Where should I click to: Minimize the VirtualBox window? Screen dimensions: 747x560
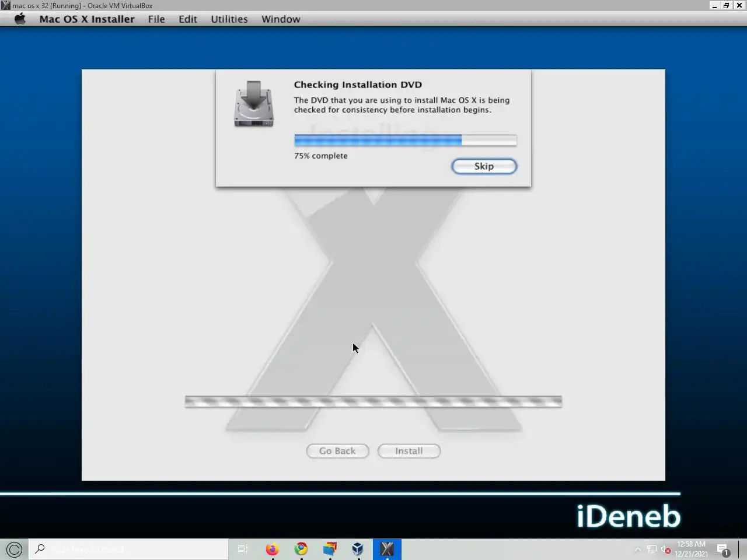coord(714,5)
